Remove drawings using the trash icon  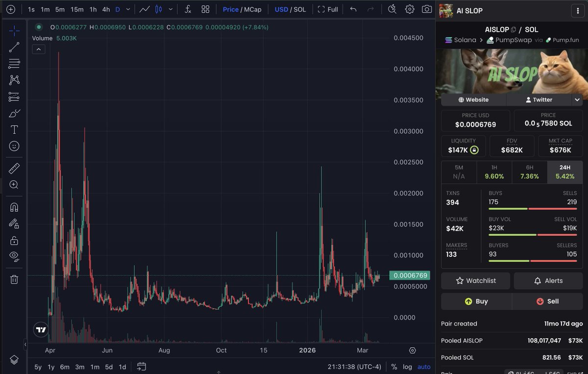pyautogui.click(x=14, y=279)
